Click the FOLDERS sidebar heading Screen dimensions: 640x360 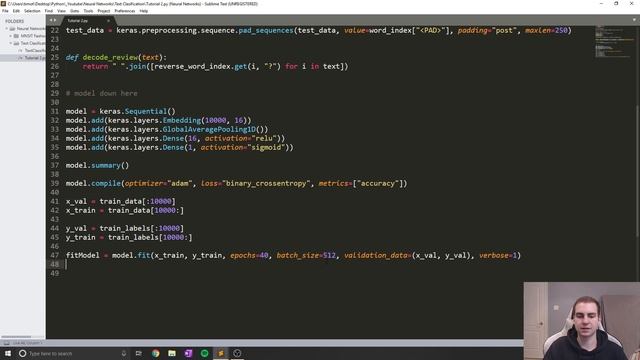pos(15,21)
